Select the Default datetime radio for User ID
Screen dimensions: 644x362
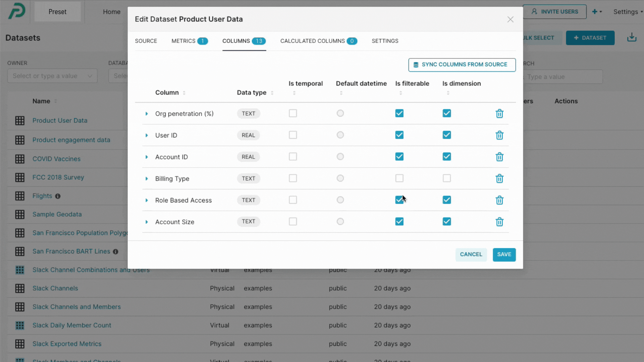340,135
